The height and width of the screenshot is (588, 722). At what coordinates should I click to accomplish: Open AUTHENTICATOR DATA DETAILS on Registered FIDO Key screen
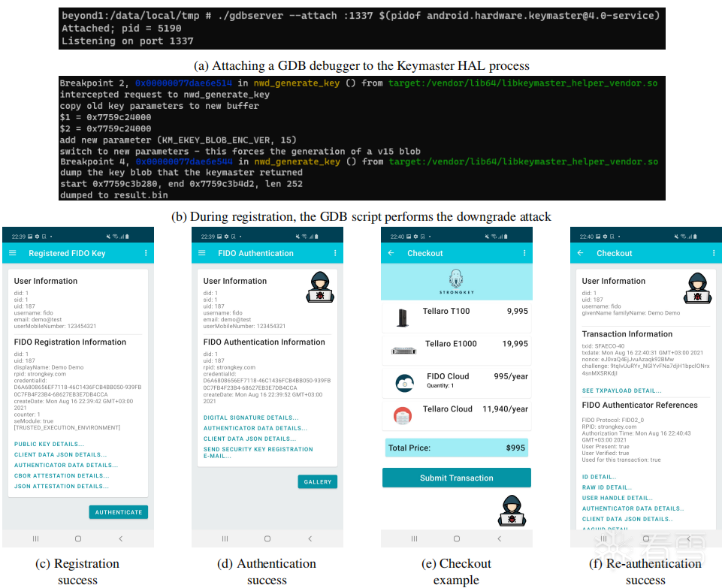click(x=66, y=465)
